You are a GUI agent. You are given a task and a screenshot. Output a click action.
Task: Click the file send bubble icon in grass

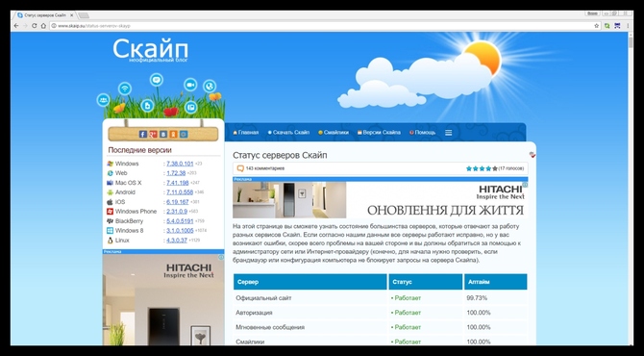point(147,106)
